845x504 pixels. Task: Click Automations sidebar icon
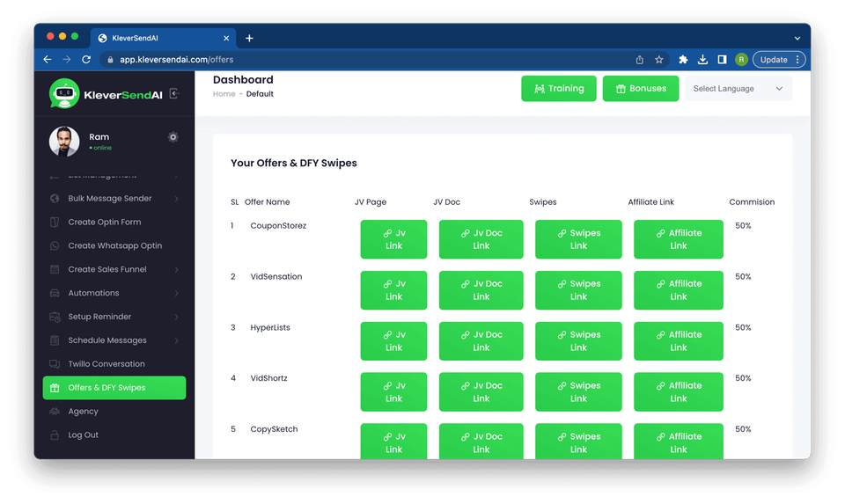click(x=55, y=294)
